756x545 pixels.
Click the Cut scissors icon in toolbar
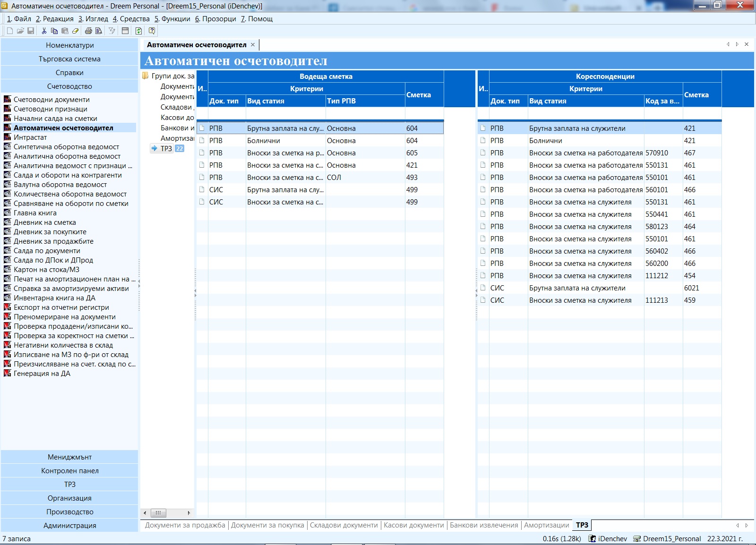click(x=44, y=31)
